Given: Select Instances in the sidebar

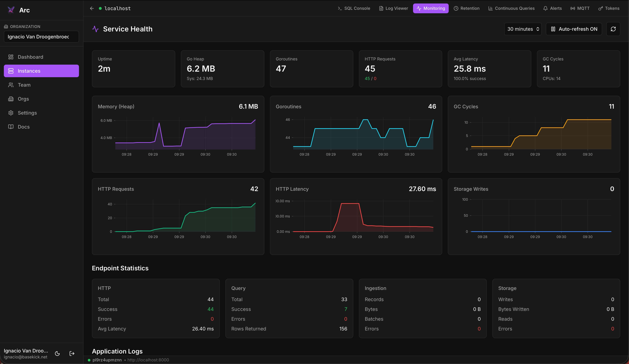Looking at the screenshot, I should pos(41,71).
